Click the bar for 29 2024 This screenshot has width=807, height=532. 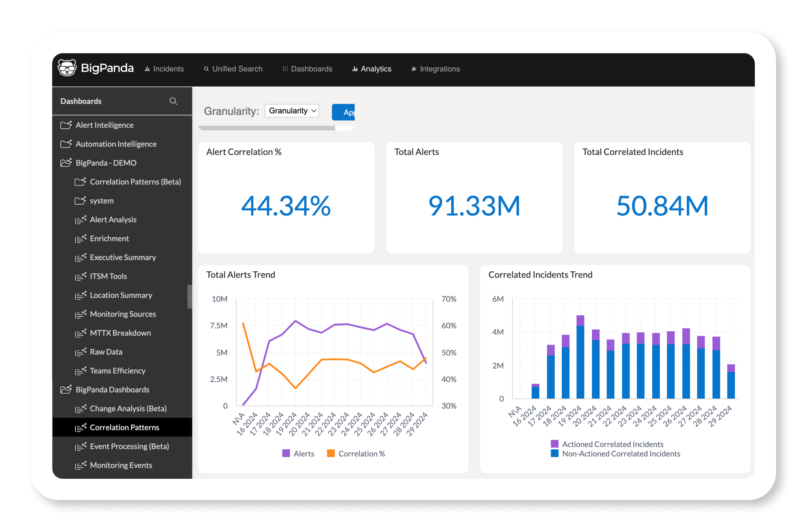pyautogui.click(x=731, y=382)
